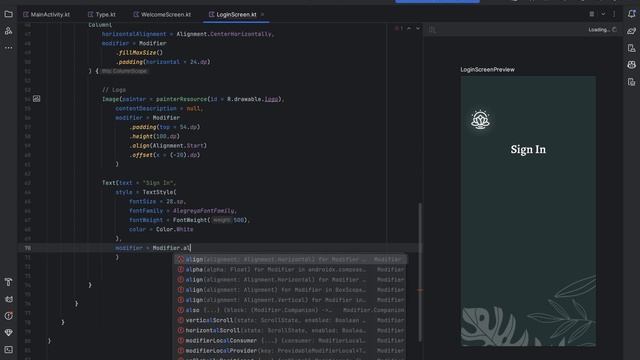
Task: Click the Loading refresh spinner in preview
Action: pyautogui.click(x=614, y=29)
